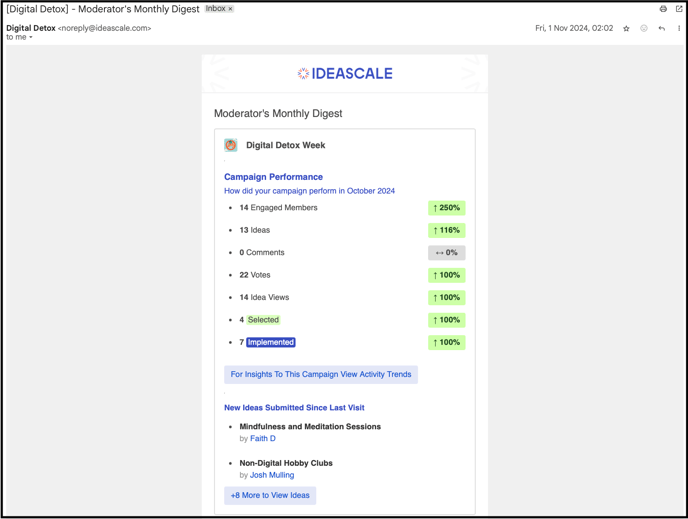Click sender name Digital Detox

point(31,28)
